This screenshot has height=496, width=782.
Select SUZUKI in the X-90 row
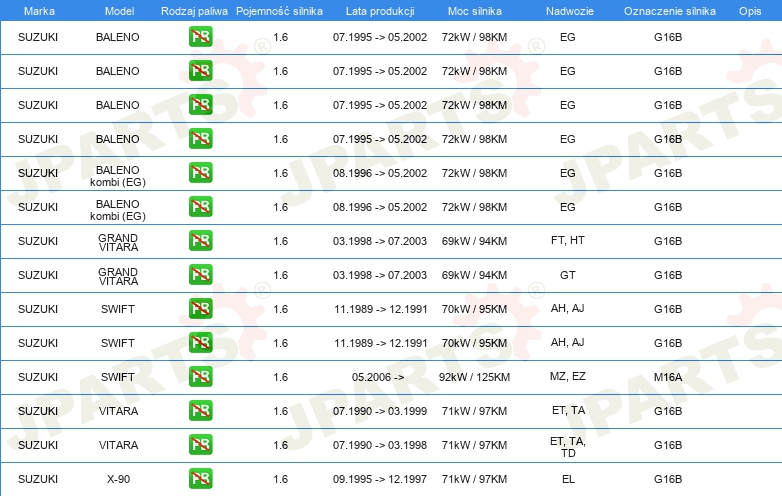point(38,479)
